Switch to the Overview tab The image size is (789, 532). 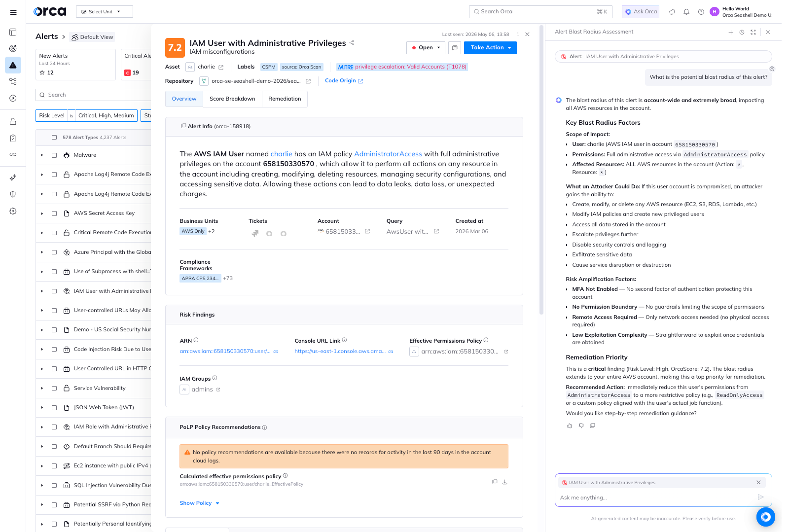[x=184, y=99]
